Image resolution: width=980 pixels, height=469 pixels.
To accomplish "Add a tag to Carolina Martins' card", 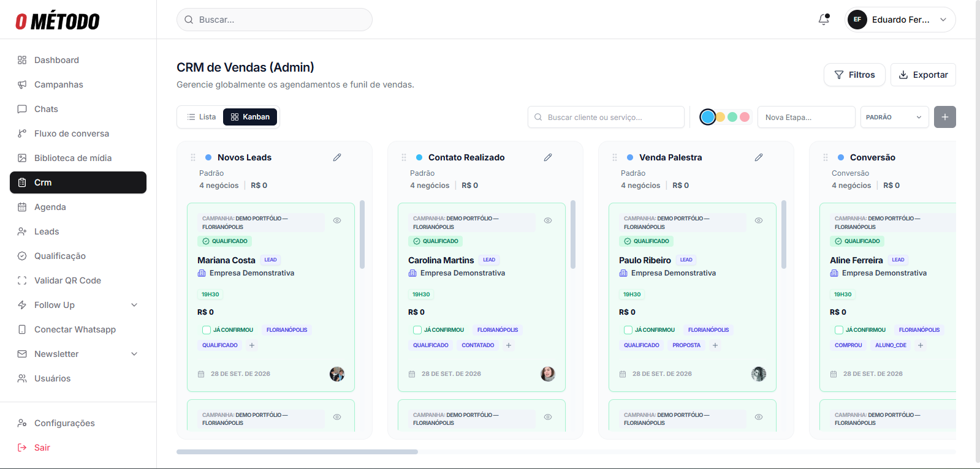I will click(509, 345).
